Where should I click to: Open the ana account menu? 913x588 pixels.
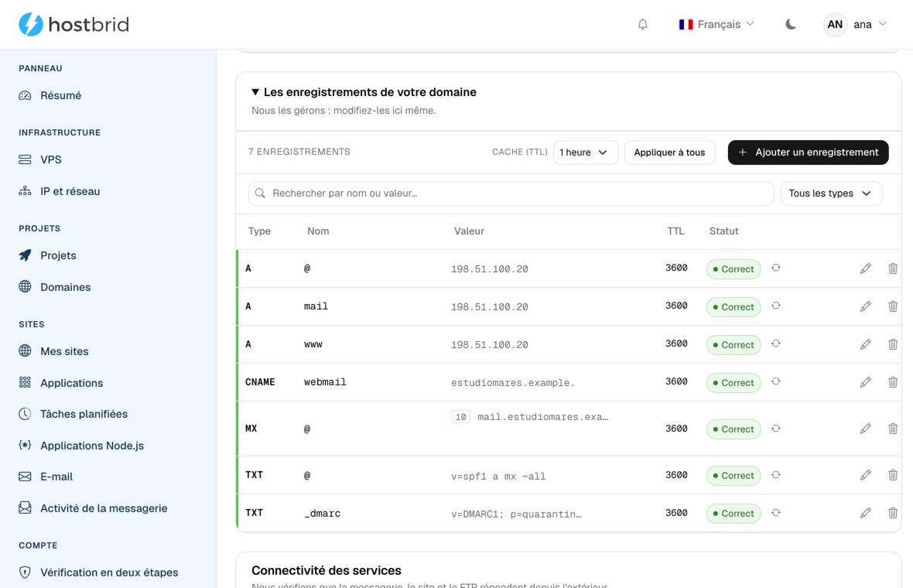click(855, 25)
